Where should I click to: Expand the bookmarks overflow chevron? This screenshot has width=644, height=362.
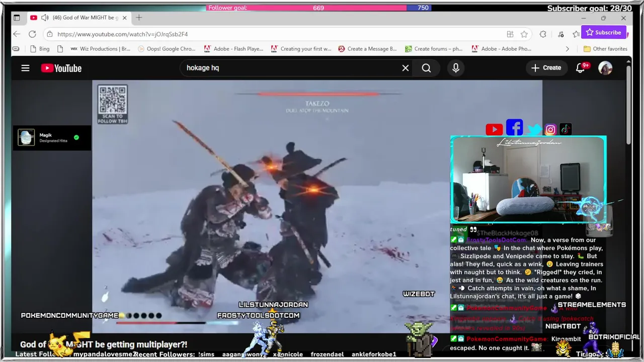[568, 49]
